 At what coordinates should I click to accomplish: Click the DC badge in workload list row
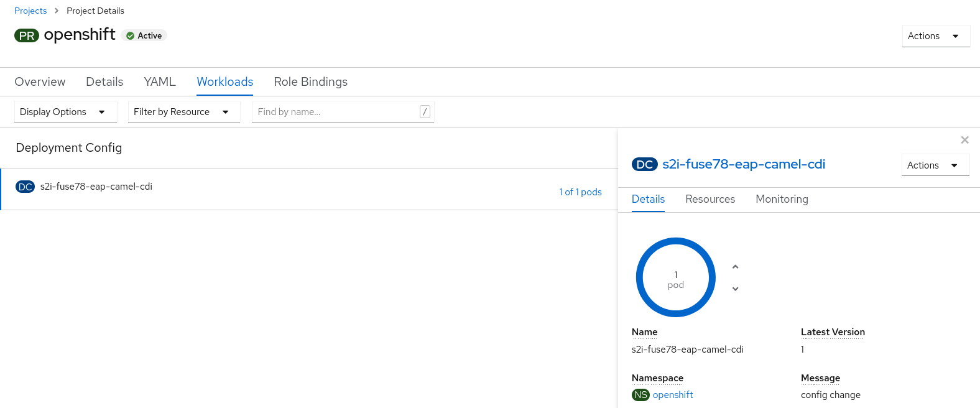point(25,187)
